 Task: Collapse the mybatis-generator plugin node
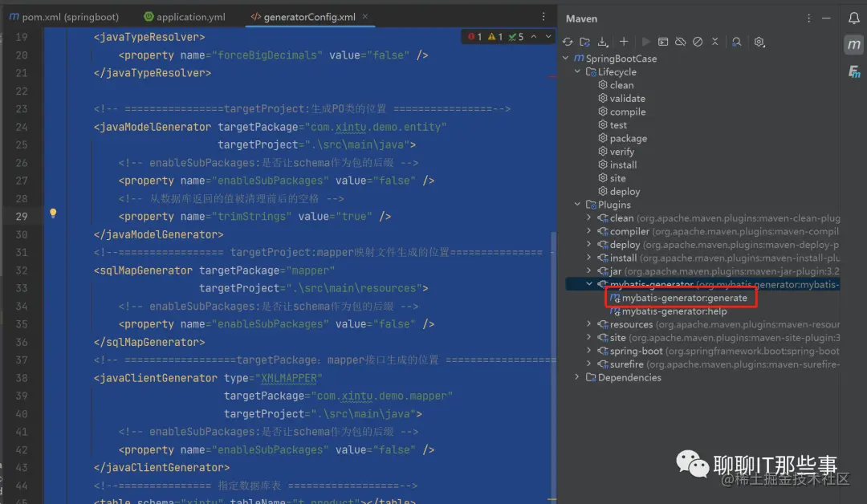point(589,284)
